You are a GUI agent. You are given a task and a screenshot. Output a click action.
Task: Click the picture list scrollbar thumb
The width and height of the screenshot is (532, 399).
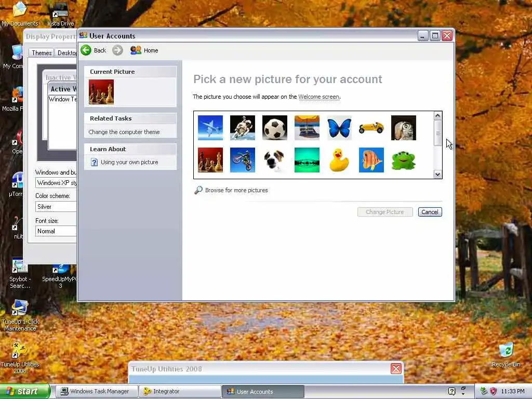pyautogui.click(x=437, y=133)
